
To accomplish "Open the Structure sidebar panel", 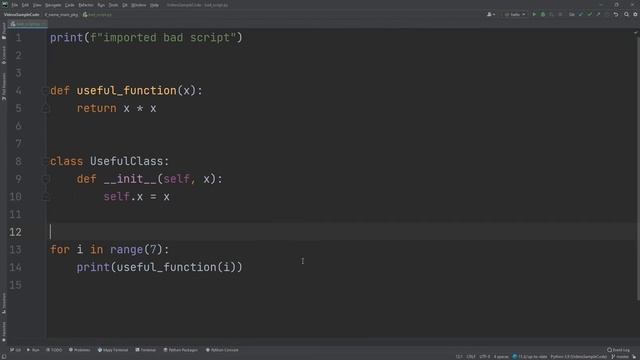I will [x=4, y=303].
